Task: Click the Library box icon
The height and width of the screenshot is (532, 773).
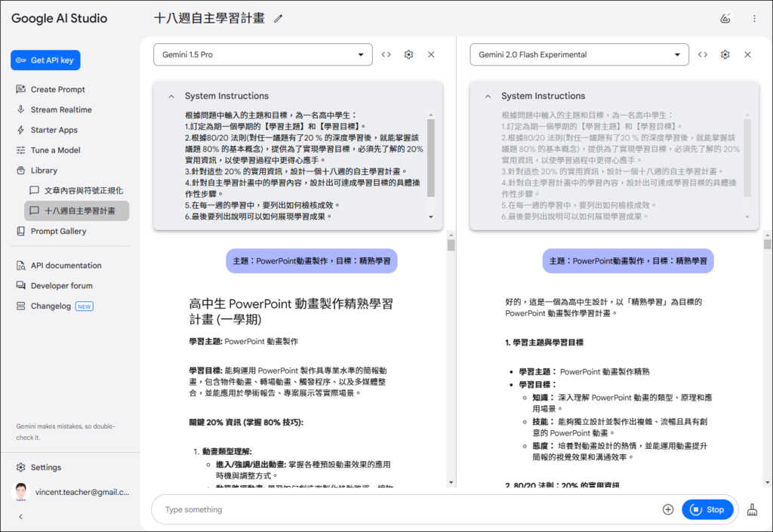Action: click(x=20, y=170)
